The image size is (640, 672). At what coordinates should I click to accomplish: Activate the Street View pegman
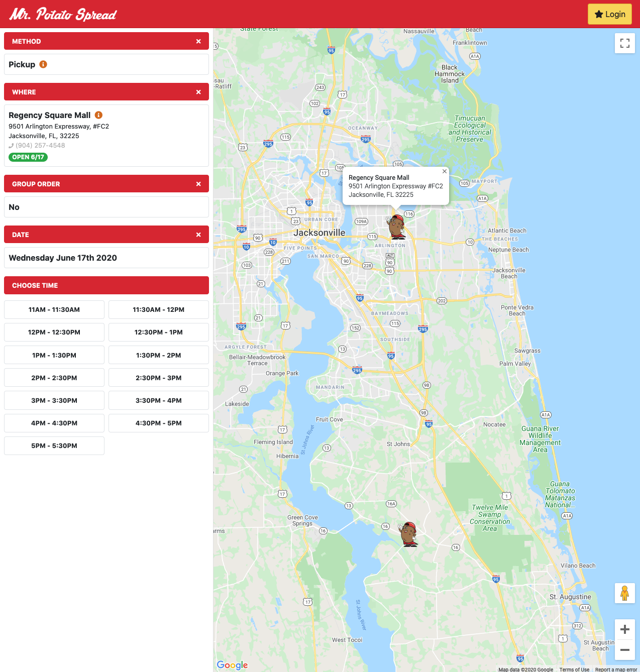point(625,593)
